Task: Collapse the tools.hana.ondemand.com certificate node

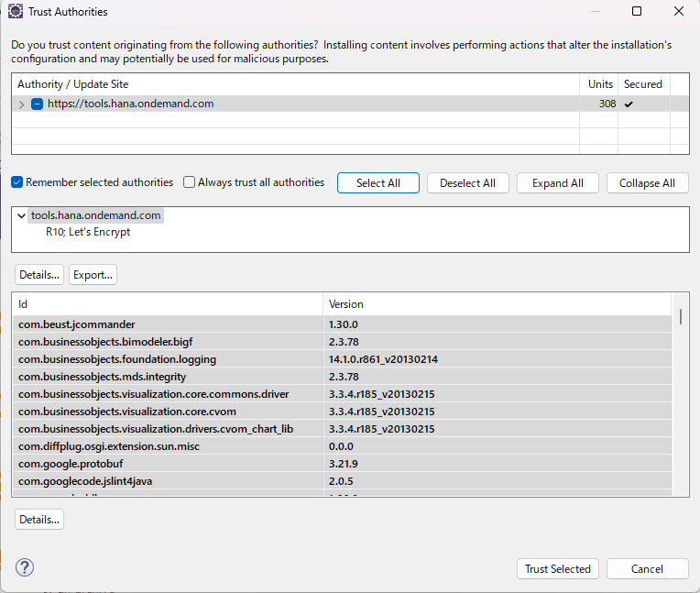Action: 21,215
